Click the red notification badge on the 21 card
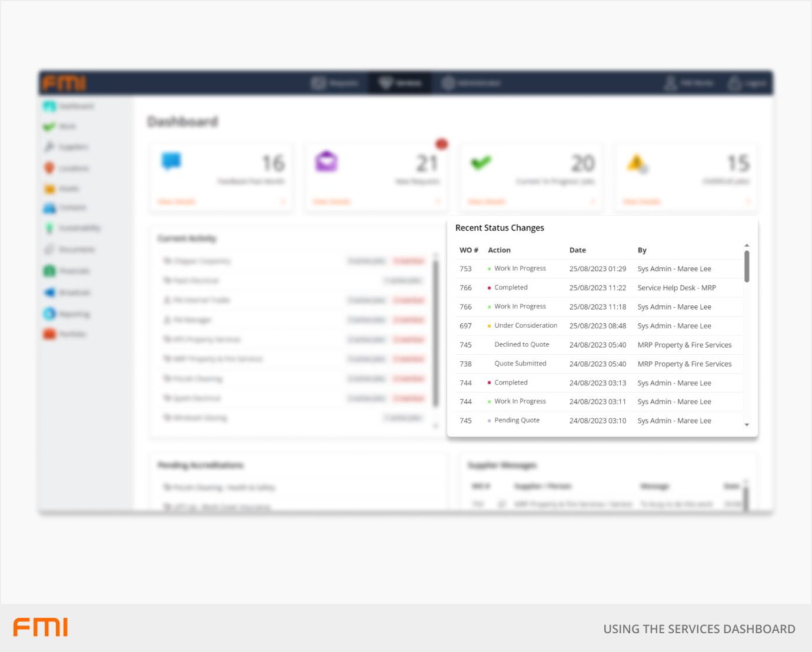 coord(441,144)
